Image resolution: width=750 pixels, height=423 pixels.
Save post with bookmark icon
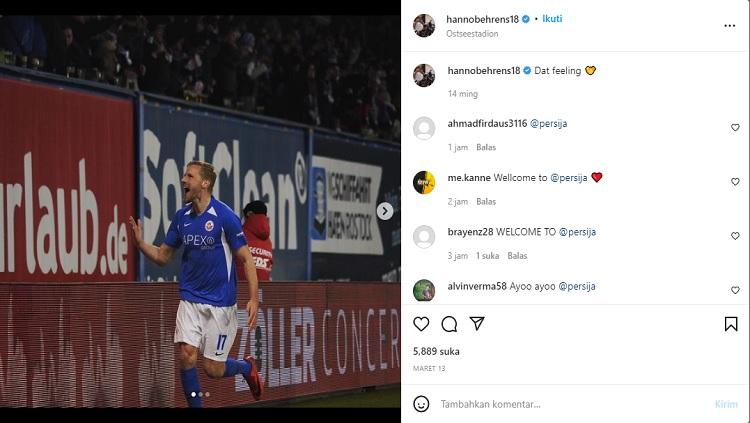coord(731,324)
